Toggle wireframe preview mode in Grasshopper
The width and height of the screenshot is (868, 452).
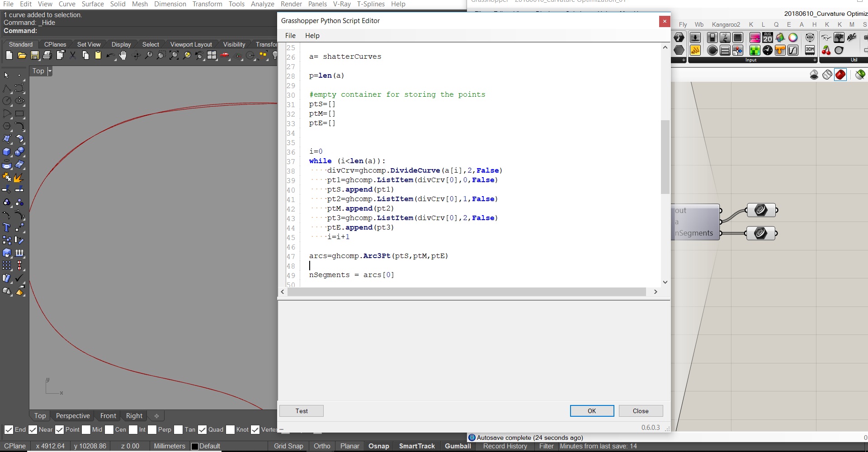point(827,75)
